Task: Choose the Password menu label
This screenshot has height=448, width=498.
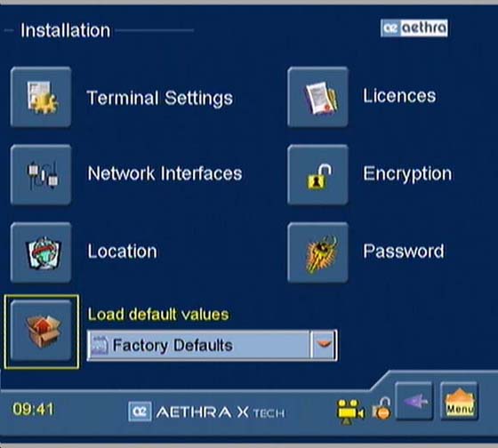Action: point(404,252)
